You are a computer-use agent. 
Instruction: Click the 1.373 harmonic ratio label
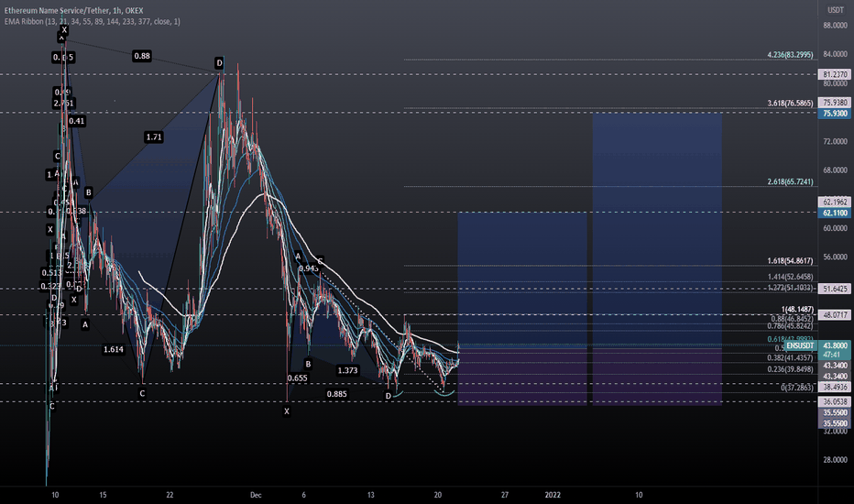[347, 370]
